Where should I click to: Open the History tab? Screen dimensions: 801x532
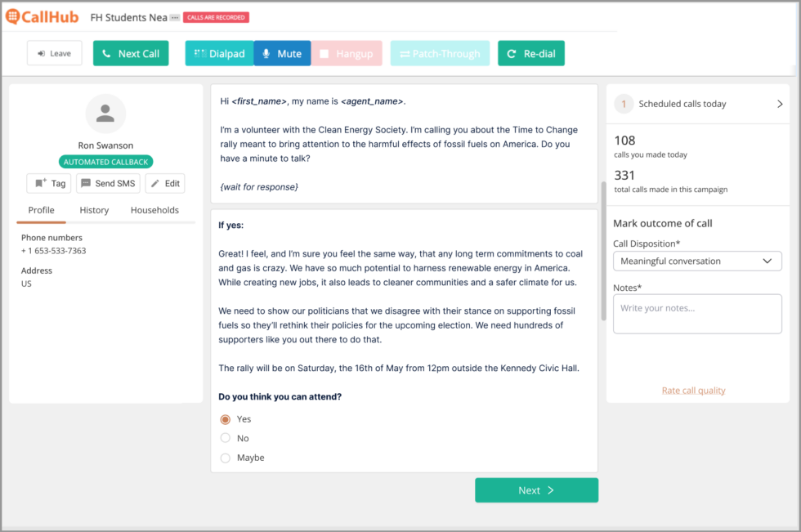(x=94, y=210)
